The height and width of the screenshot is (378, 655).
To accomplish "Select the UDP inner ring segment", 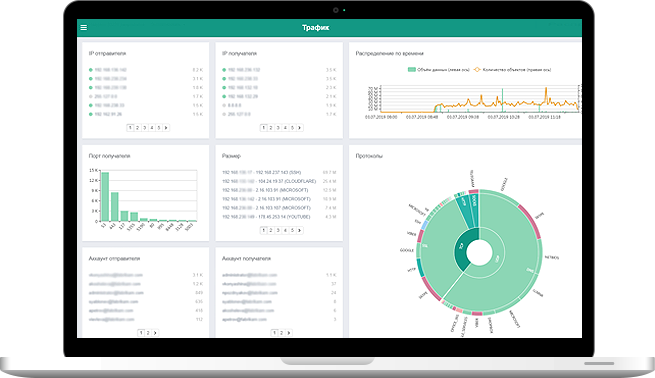I will pyautogui.click(x=497, y=259).
